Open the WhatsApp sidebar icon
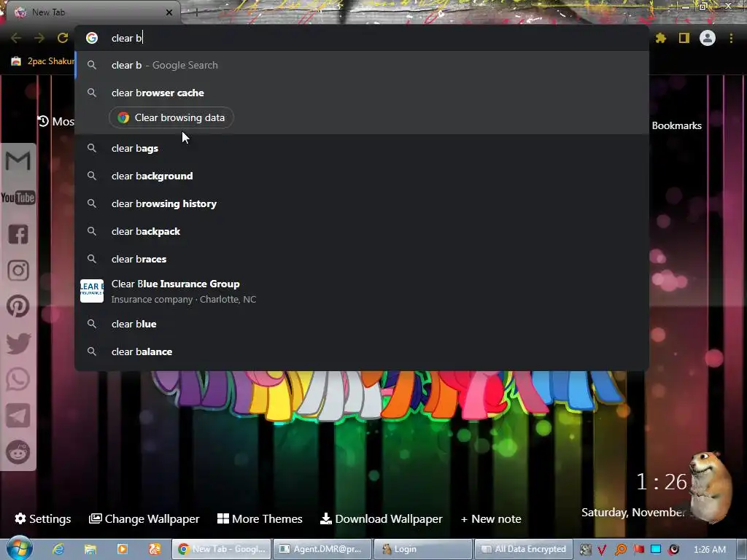This screenshot has height=560, width=747. [x=18, y=379]
